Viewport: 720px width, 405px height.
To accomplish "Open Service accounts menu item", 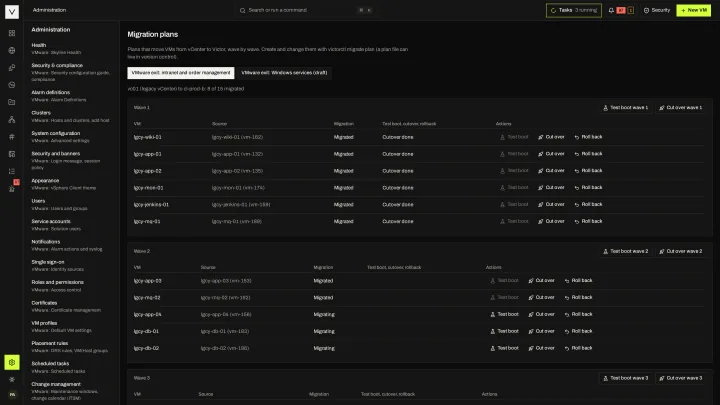I will pyautogui.click(x=71, y=225).
